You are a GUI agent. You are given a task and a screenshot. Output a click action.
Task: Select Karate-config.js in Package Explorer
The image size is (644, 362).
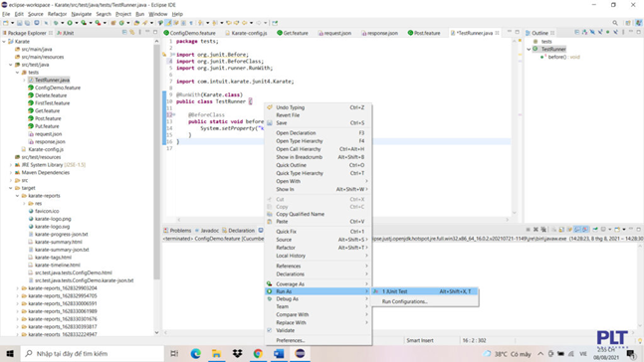coord(45,149)
